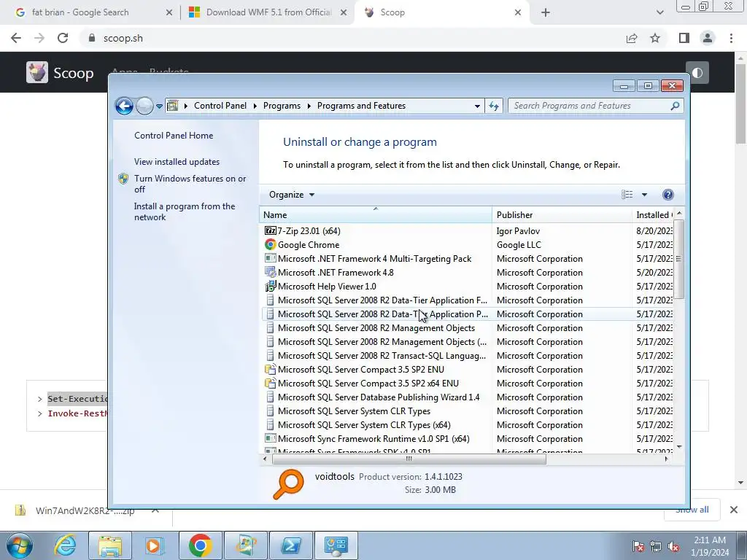Go back in Programs and Features window
The height and width of the screenshot is (560, 747).
tap(124, 106)
